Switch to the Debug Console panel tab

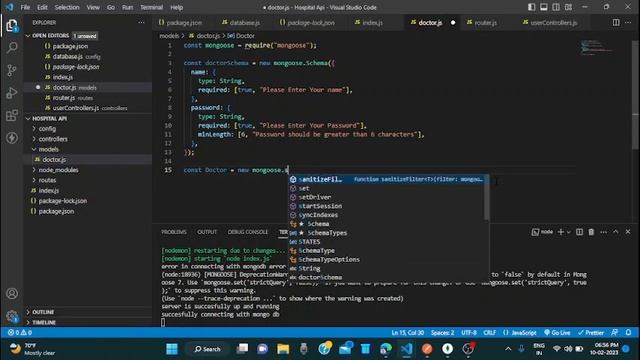tap(248, 232)
